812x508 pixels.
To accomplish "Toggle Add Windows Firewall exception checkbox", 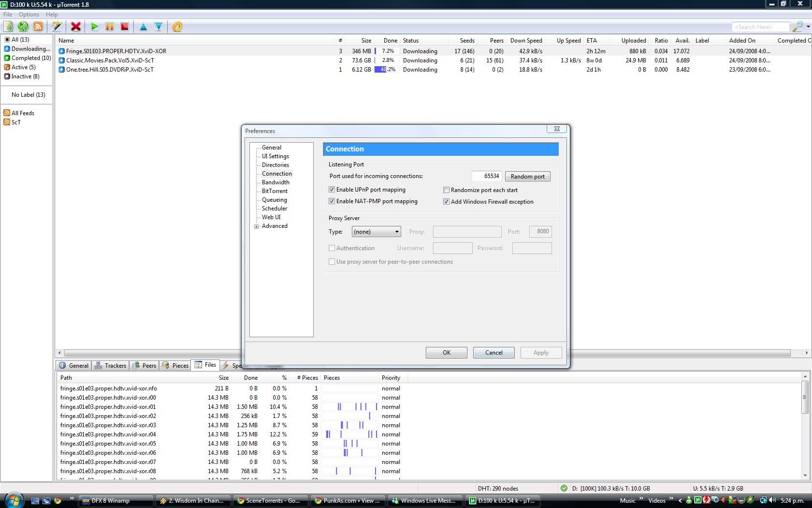I will (x=446, y=202).
